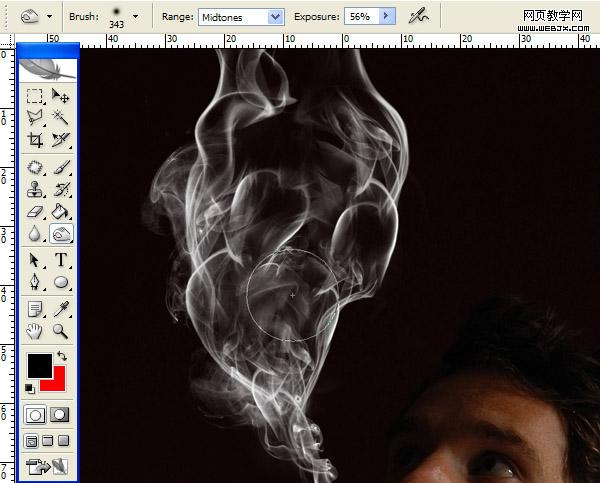Select the Crop tool
This screenshot has width=600, height=483.
(34, 140)
